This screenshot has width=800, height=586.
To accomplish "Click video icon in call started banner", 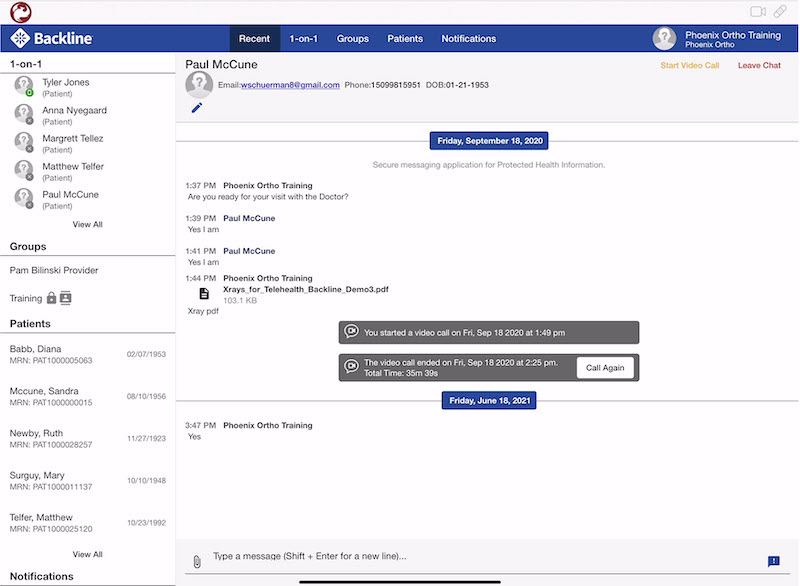I will pos(351,332).
